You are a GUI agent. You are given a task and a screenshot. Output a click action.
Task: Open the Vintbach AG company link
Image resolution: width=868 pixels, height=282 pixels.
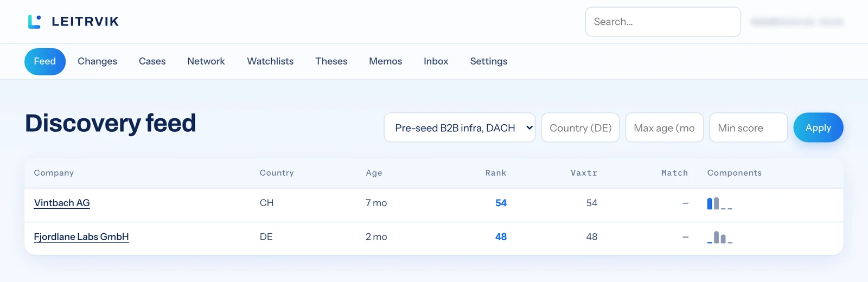(62, 203)
